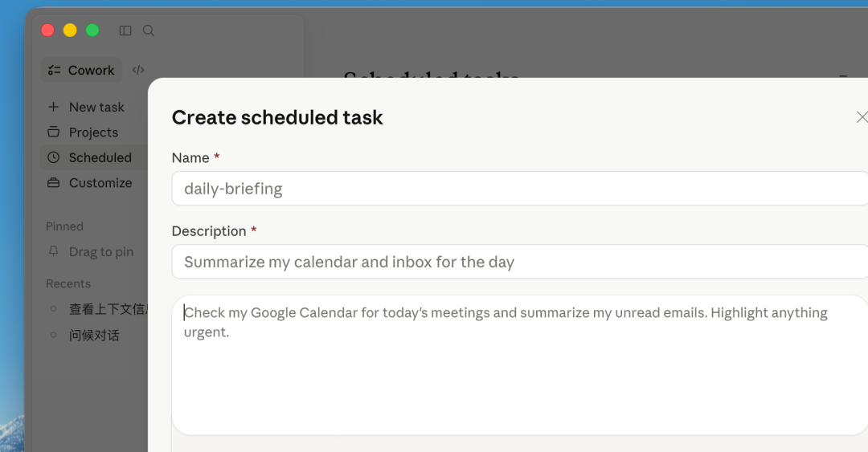
Task: Click the Customize briefcase icon
Action: (x=53, y=182)
